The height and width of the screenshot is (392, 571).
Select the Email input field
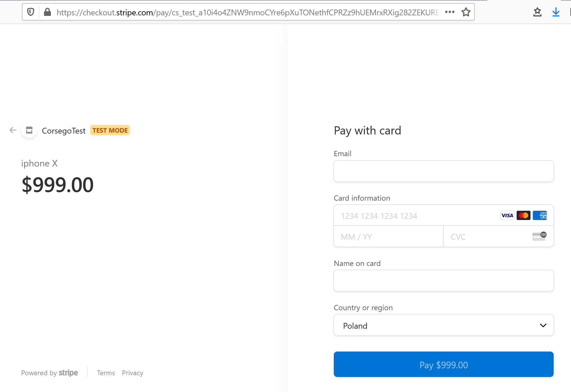tap(443, 171)
